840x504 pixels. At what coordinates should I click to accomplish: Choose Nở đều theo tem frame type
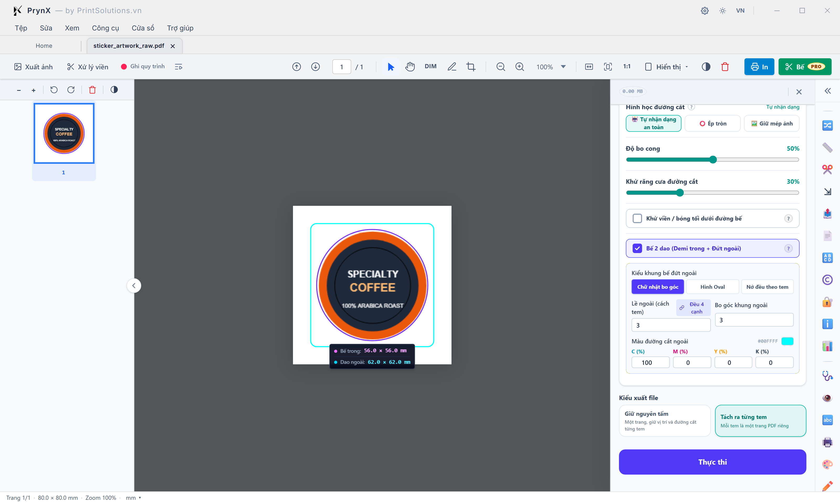point(767,287)
